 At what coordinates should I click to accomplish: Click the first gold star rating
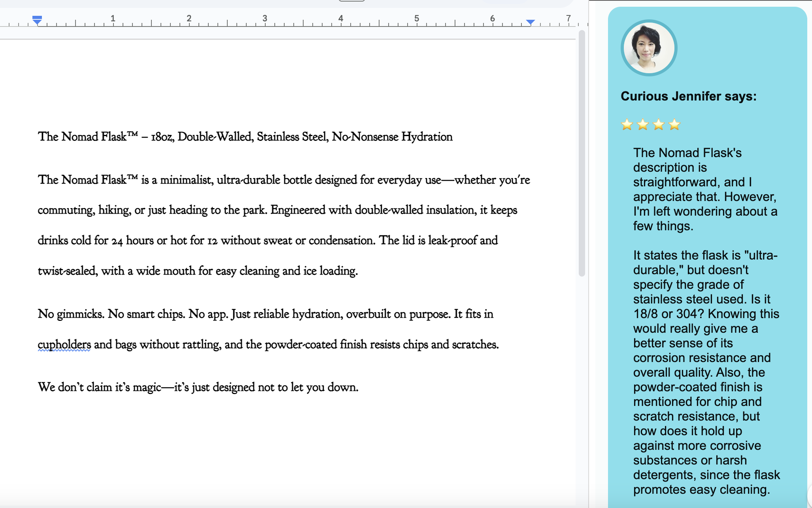coord(627,125)
